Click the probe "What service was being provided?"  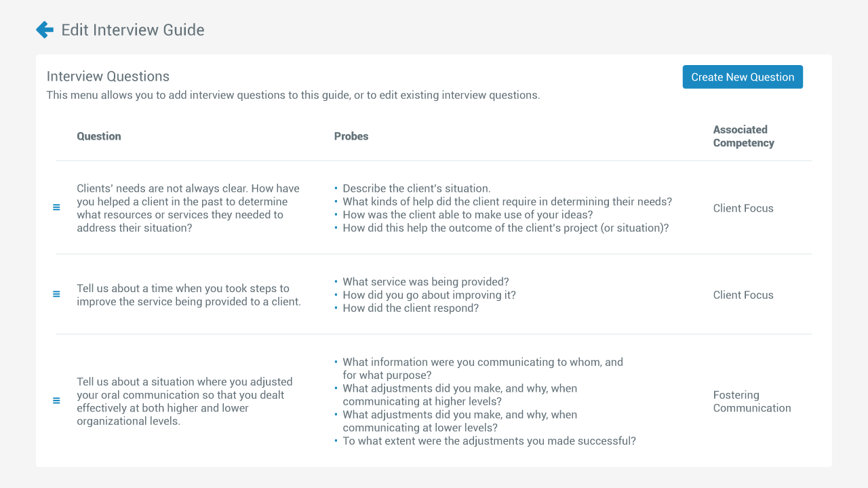point(426,282)
